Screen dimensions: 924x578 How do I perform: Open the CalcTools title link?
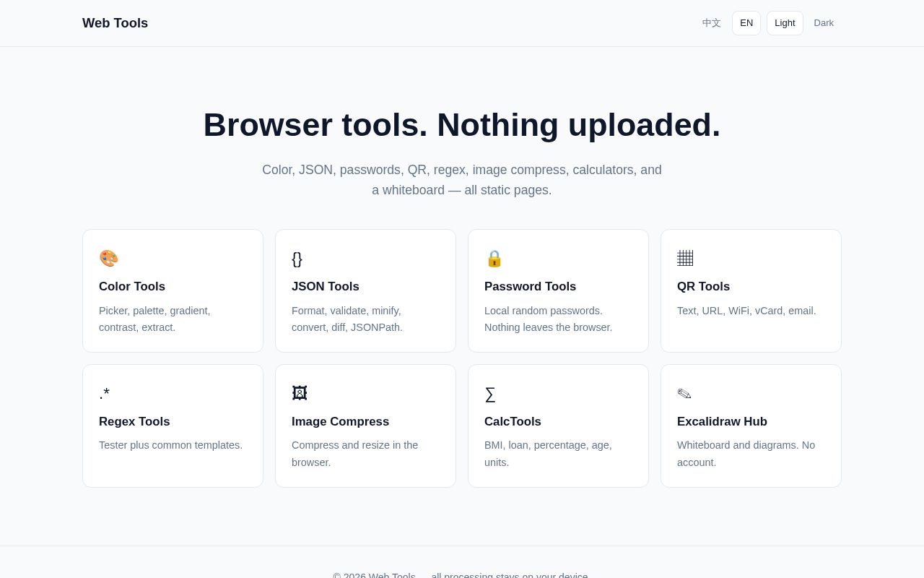[x=513, y=422]
